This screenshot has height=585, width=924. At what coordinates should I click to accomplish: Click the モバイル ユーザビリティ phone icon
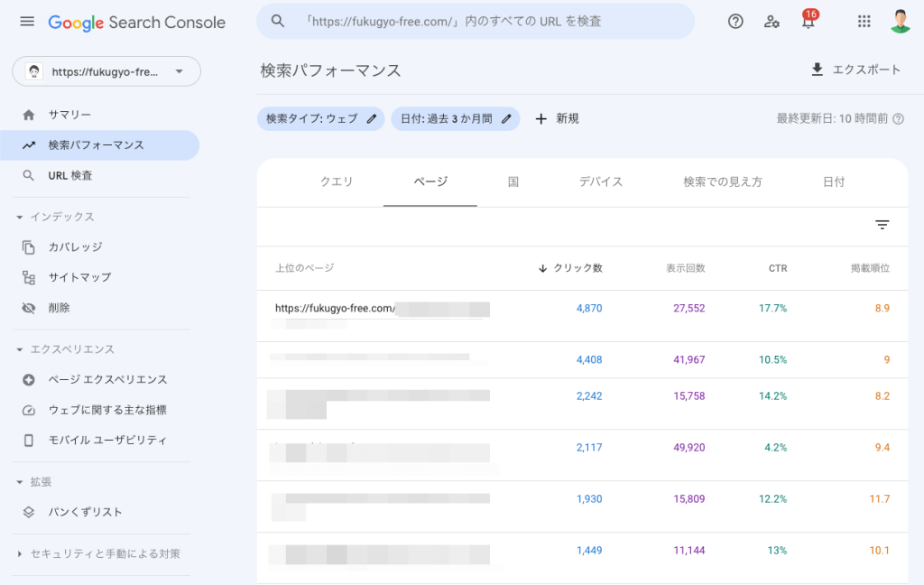click(28, 441)
